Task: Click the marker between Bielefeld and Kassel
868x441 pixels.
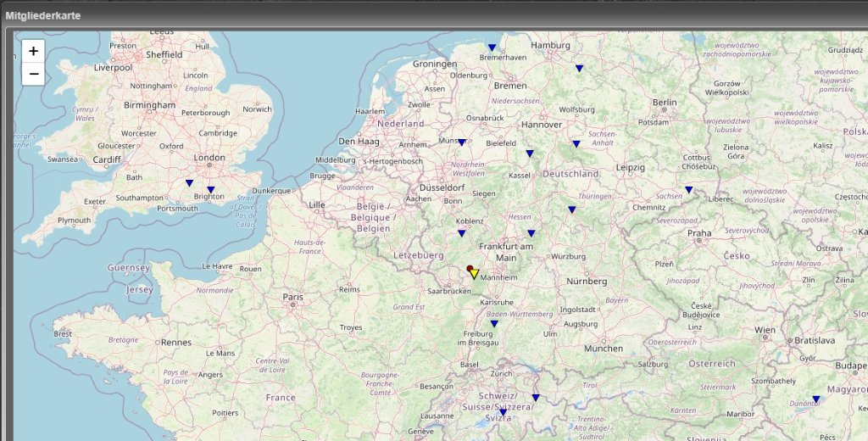Action: point(529,154)
